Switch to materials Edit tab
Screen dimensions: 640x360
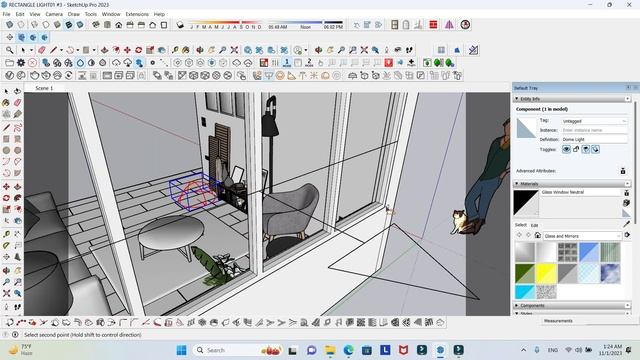tap(534, 225)
